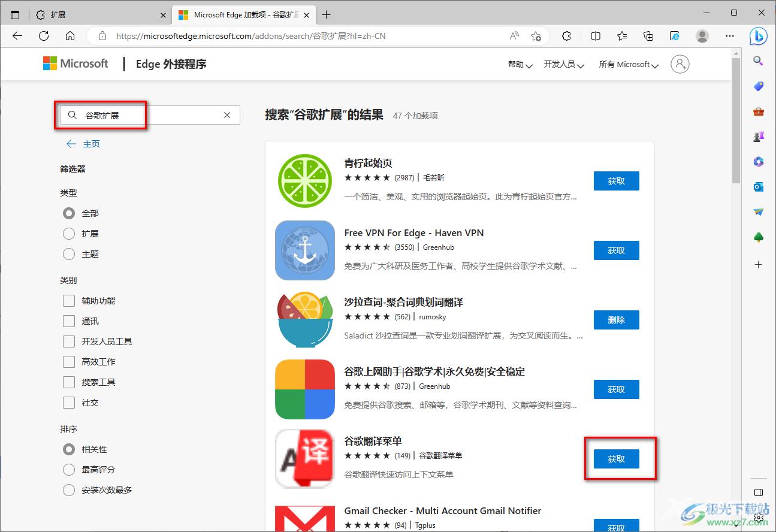Image resolution: width=776 pixels, height=532 pixels.
Task: Open the green tree sidebar icon
Action: pyautogui.click(x=758, y=238)
